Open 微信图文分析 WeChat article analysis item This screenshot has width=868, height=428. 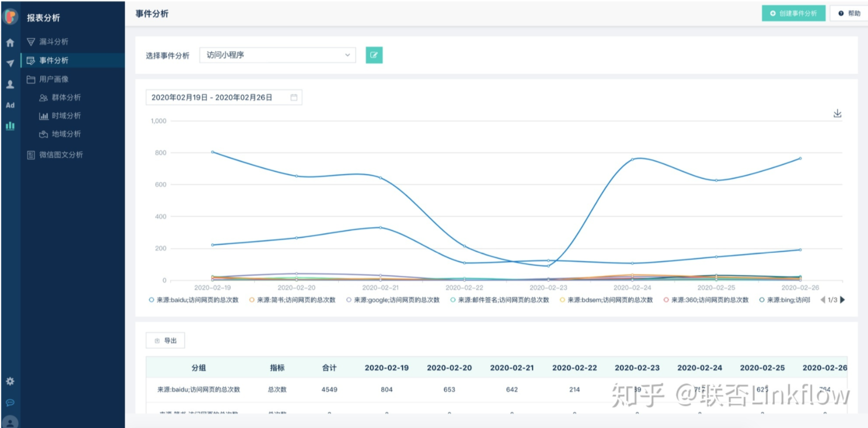point(55,155)
